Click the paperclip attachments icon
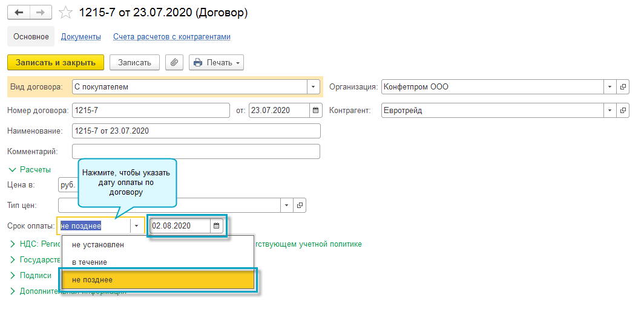The height and width of the screenshot is (318, 644). [174, 62]
